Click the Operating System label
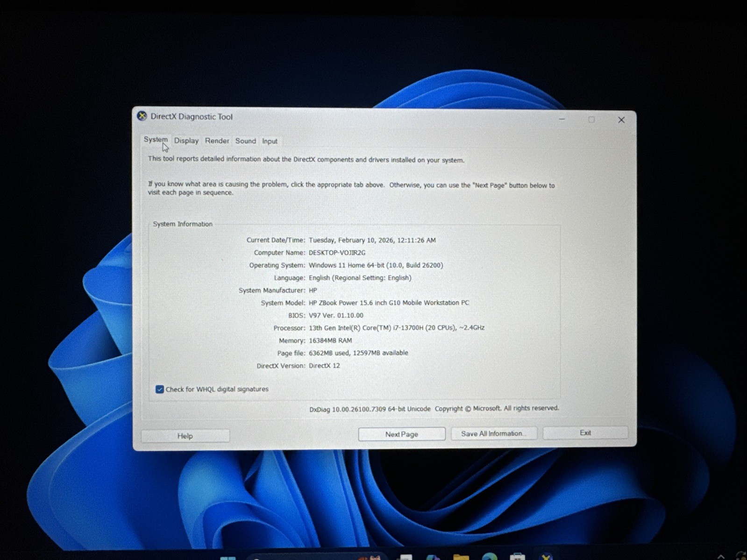This screenshot has width=747, height=560. tap(277, 265)
